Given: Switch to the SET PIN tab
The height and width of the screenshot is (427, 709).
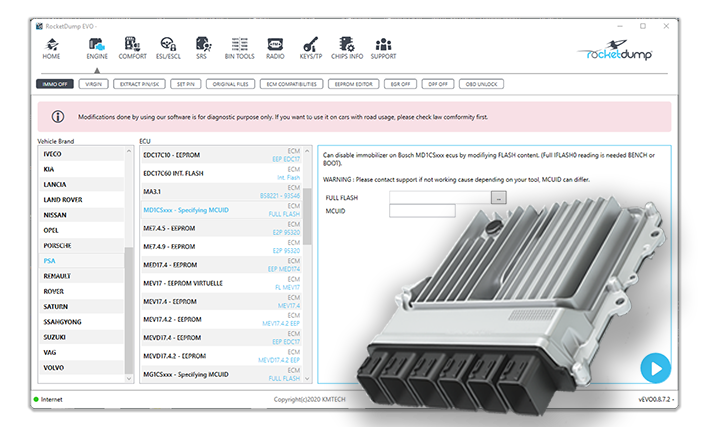Looking at the screenshot, I should (186, 84).
